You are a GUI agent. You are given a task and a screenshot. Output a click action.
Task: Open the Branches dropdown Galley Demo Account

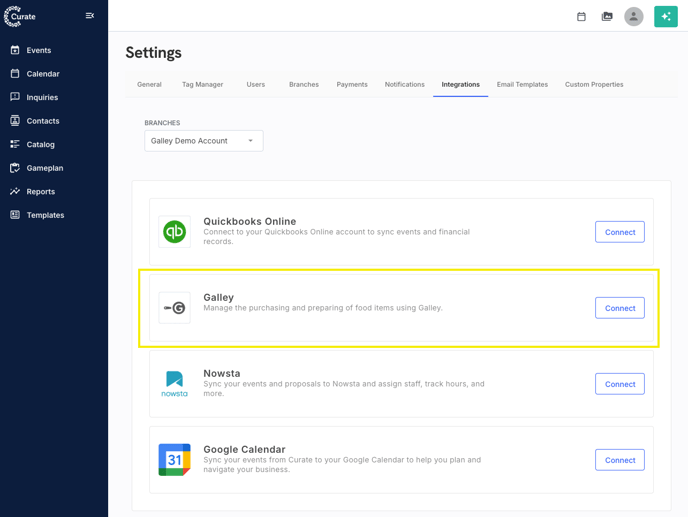204,141
